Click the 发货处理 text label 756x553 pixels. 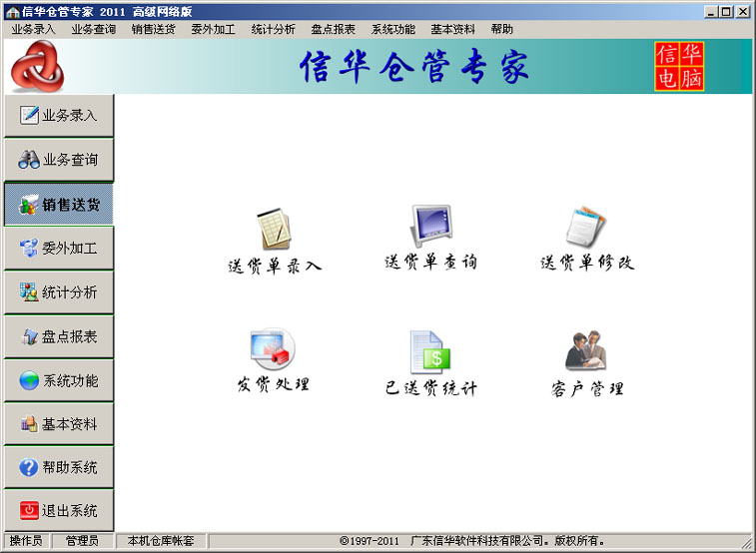point(273,384)
